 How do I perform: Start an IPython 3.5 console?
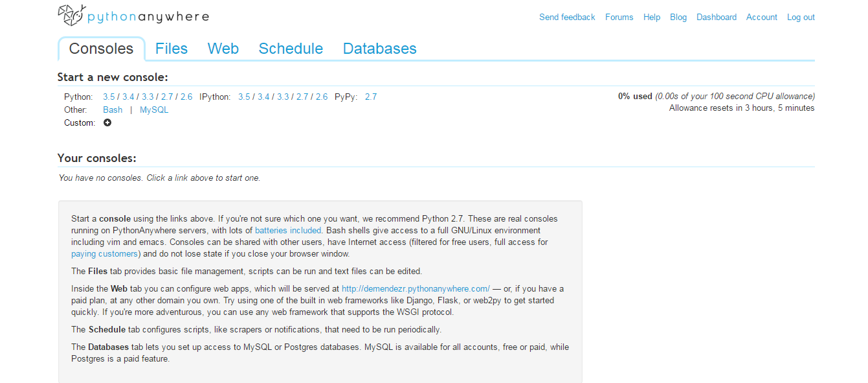[244, 97]
